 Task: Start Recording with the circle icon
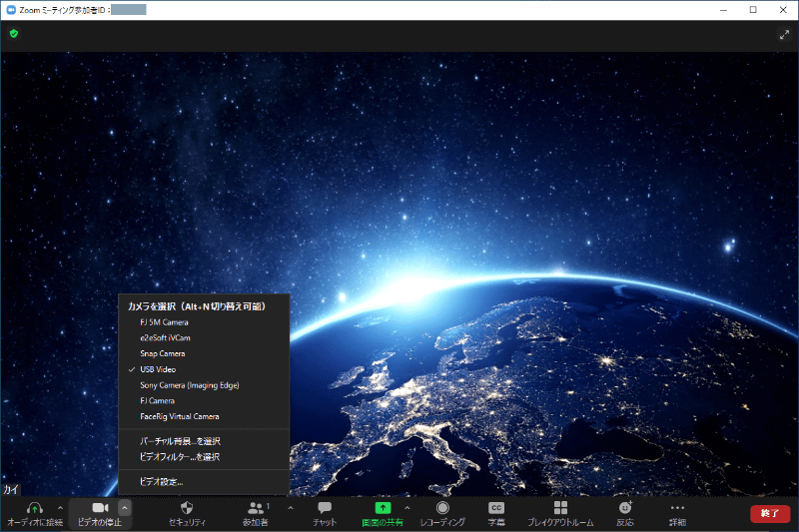(x=442, y=508)
